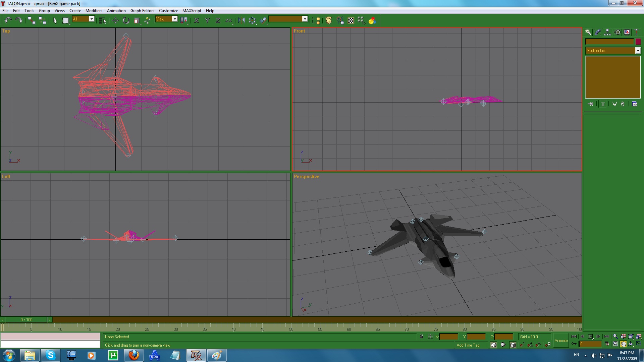Switch to the Modify command panel tab

pyautogui.click(x=598, y=32)
